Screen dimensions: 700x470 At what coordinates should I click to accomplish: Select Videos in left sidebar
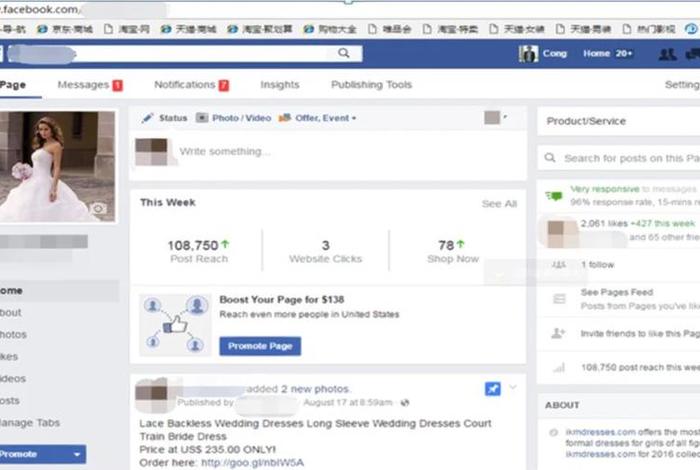[x=13, y=378]
